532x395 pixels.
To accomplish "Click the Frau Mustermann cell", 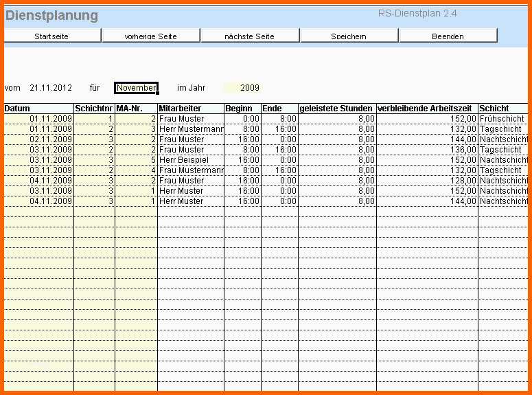I will (x=191, y=170).
